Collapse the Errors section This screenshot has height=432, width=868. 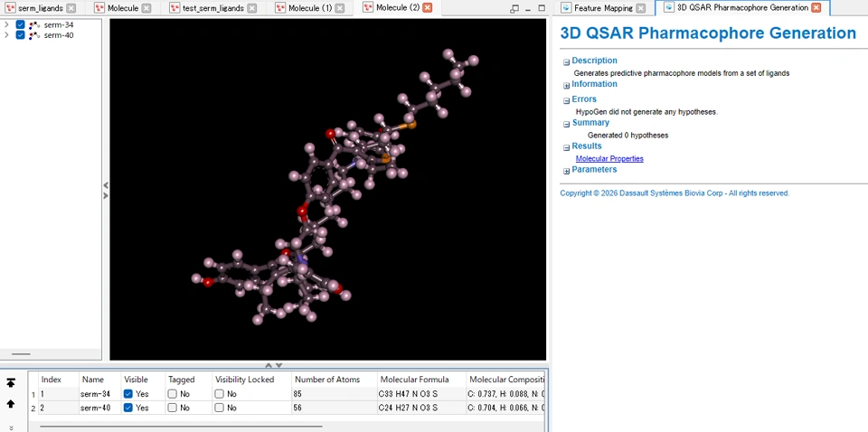click(x=566, y=100)
